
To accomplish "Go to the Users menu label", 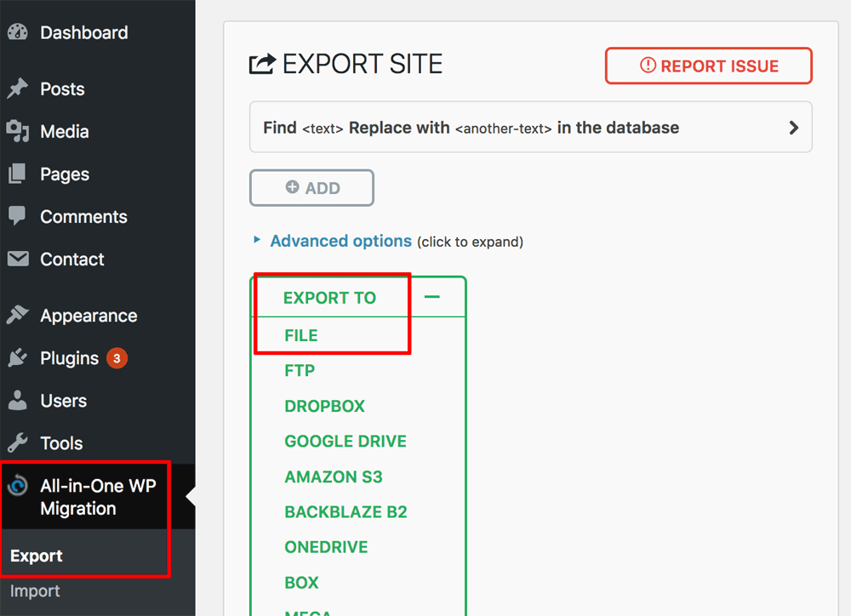I will [64, 401].
